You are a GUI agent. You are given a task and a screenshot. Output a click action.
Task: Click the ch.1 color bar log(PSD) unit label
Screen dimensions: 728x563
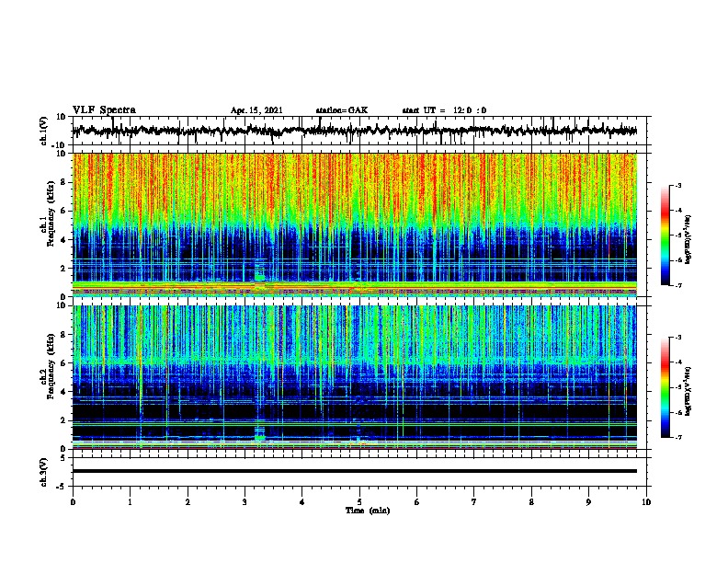click(x=688, y=239)
